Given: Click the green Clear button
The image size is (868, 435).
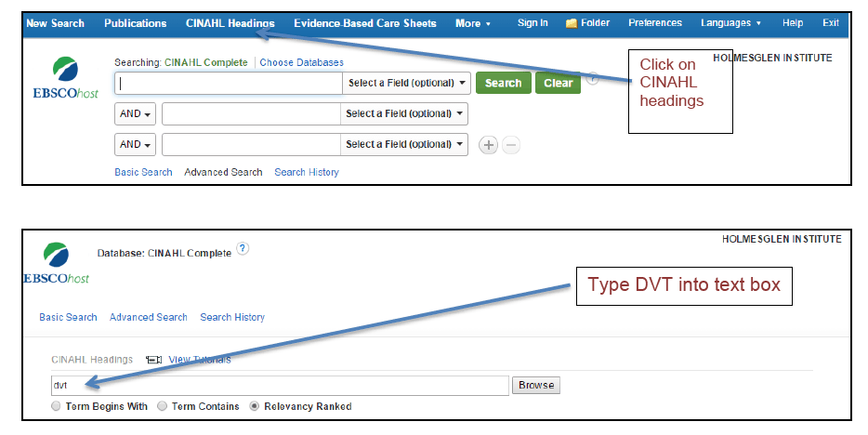Looking at the screenshot, I should coord(558,83).
